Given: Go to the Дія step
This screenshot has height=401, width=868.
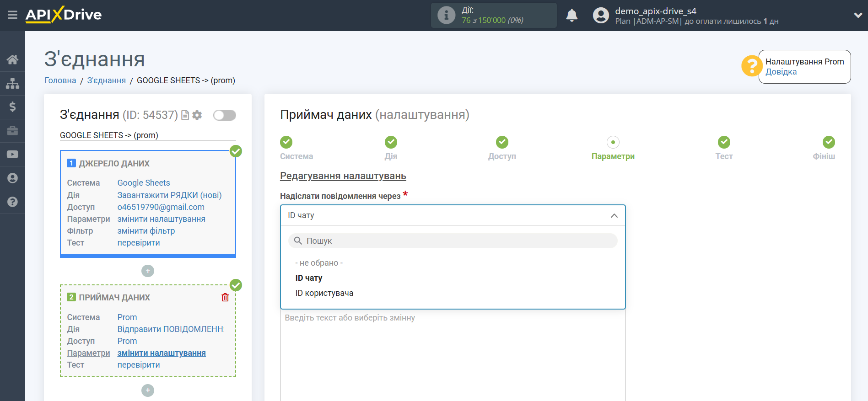Looking at the screenshot, I should click(x=391, y=142).
